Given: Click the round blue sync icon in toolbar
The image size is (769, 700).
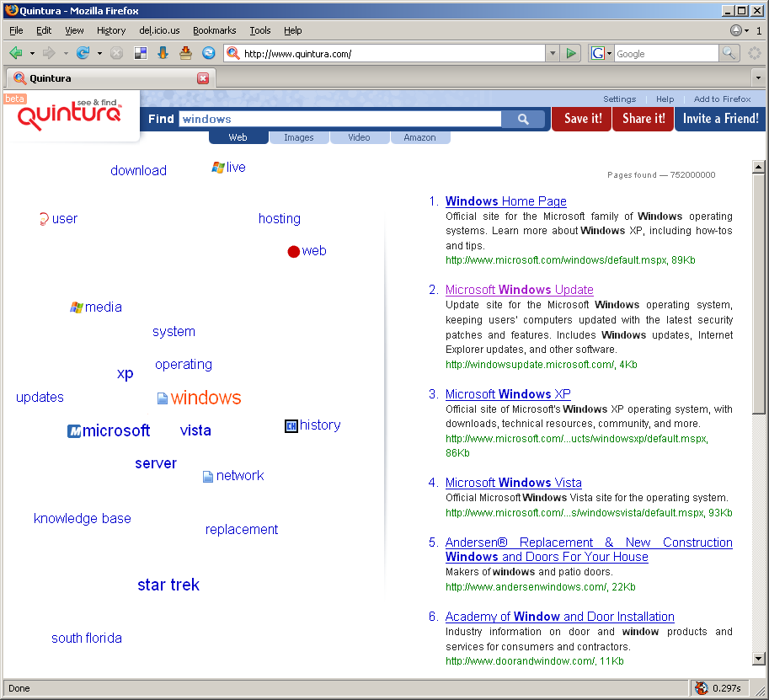Looking at the screenshot, I should [x=209, y=53].
